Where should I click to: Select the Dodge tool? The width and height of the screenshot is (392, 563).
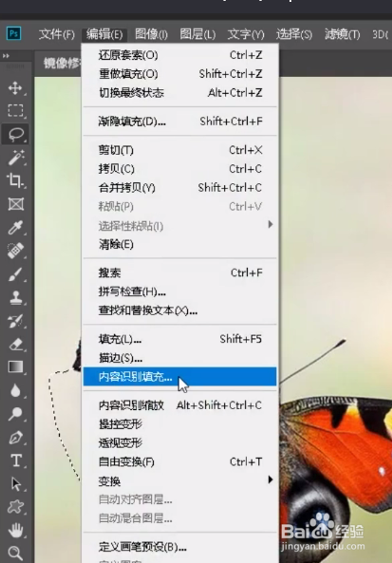[x=15, y=414]
